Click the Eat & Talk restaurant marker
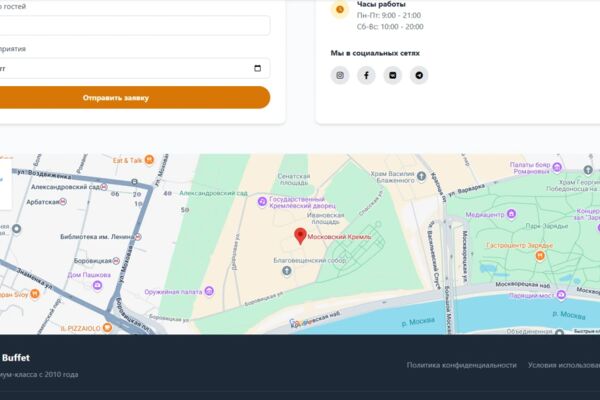The width and height of the screenshot is (600, 400). [x=149, y=160]
